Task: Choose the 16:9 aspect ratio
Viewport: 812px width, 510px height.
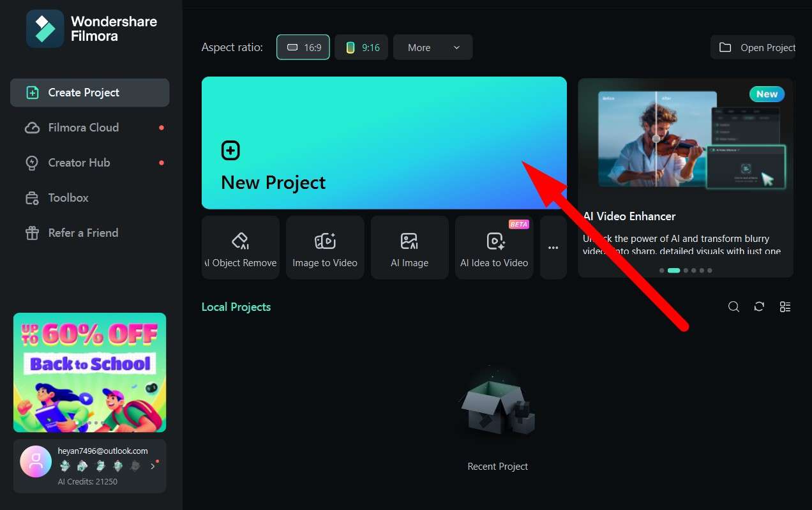Action: [303, 47]
